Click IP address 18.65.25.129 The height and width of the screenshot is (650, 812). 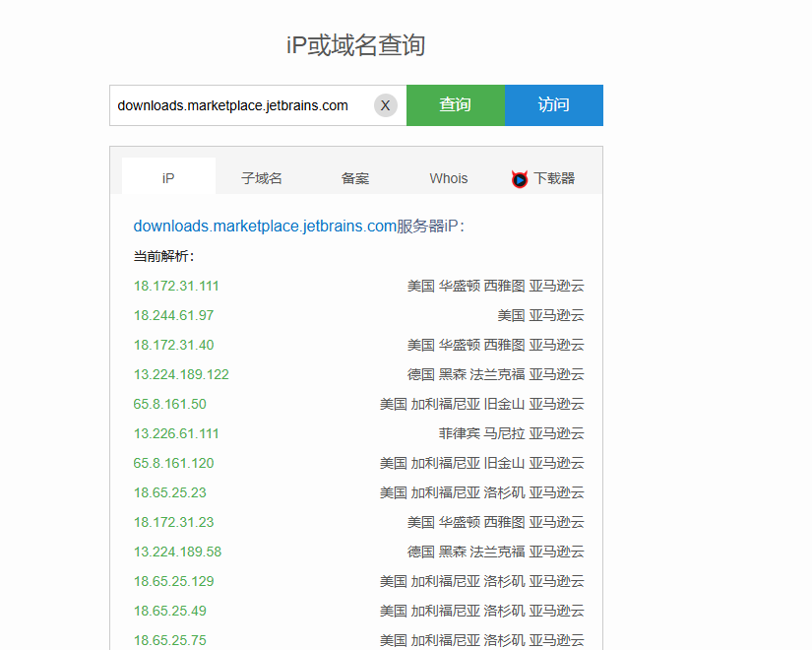tap(173, 582)
